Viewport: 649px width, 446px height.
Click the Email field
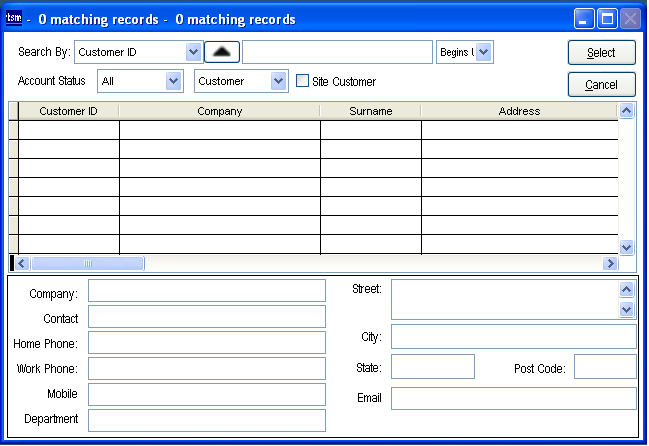pyautogui.click(x=513, y=399)
